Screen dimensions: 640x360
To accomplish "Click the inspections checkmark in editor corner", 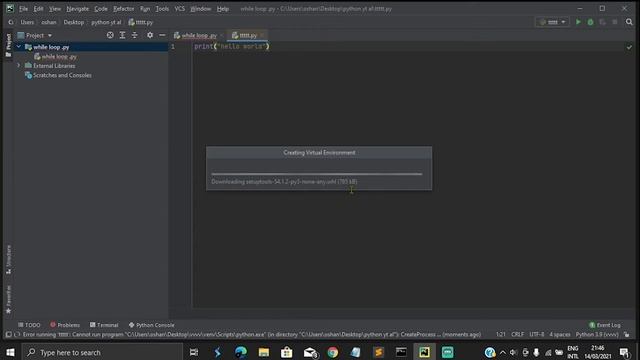I will 629,47.
